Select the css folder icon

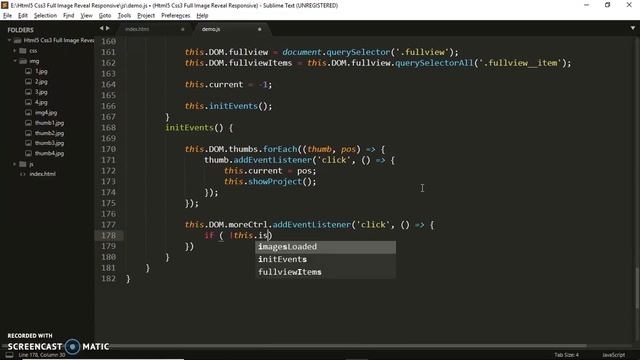click(23, 51)
